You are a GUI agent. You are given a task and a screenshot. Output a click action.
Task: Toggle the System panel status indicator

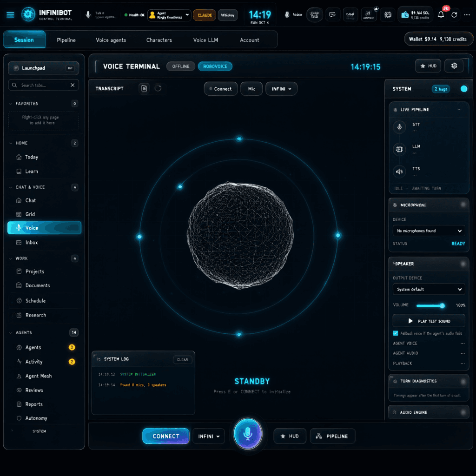[x=464, y=89]
